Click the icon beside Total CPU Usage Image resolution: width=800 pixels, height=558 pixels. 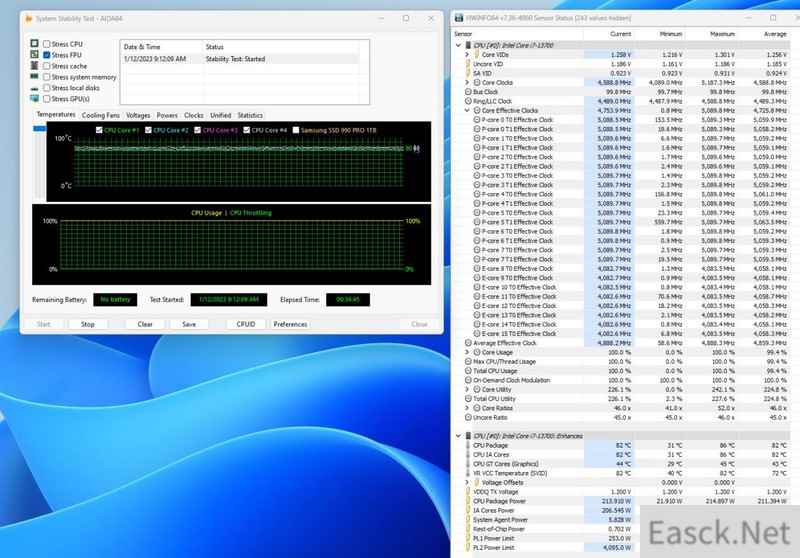[468, 371]
